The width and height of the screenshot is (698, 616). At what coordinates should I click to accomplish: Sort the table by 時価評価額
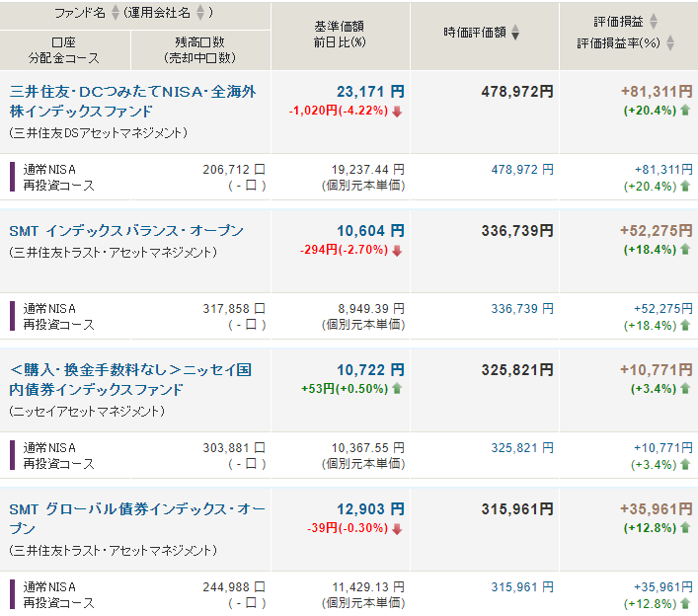(x=515, y=33)
